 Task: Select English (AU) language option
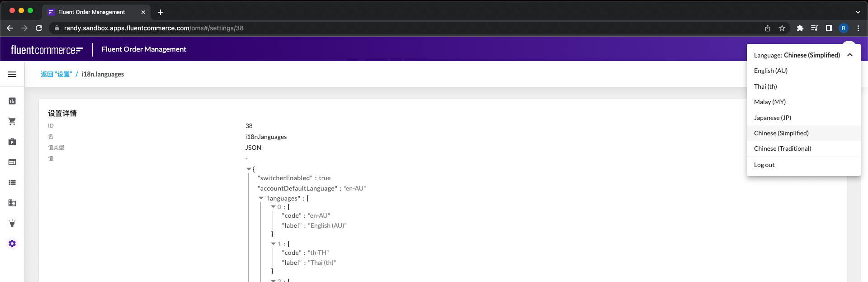point(770,71)
